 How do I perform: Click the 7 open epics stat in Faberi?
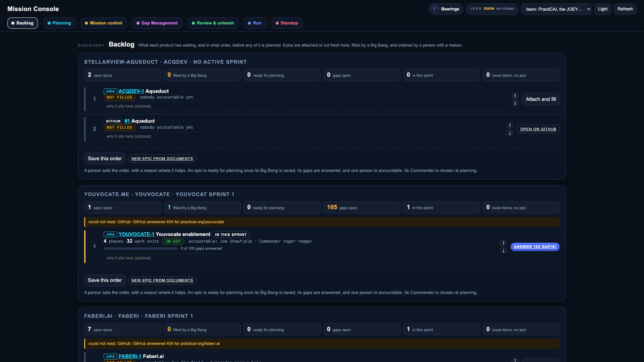[x=122, y=329]
